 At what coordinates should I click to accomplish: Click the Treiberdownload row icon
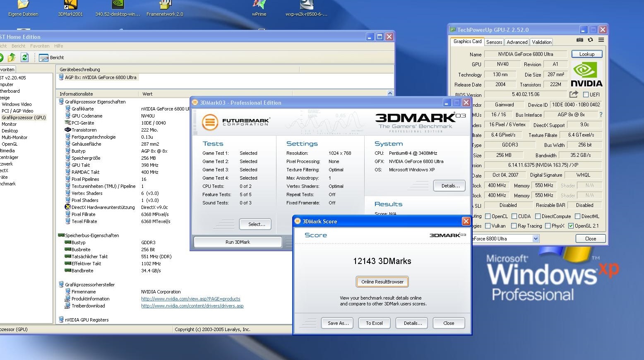click(x=68, y=306)
